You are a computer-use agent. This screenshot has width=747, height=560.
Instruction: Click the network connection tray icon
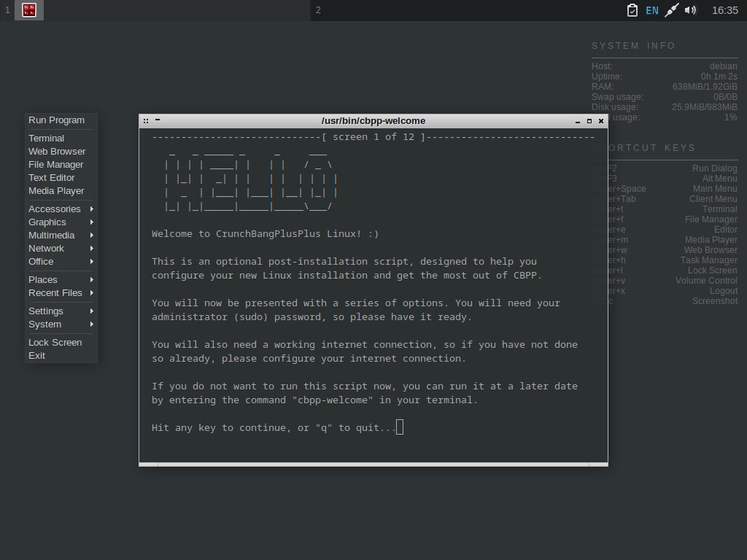pyautogui.click(x=671, y=10)
